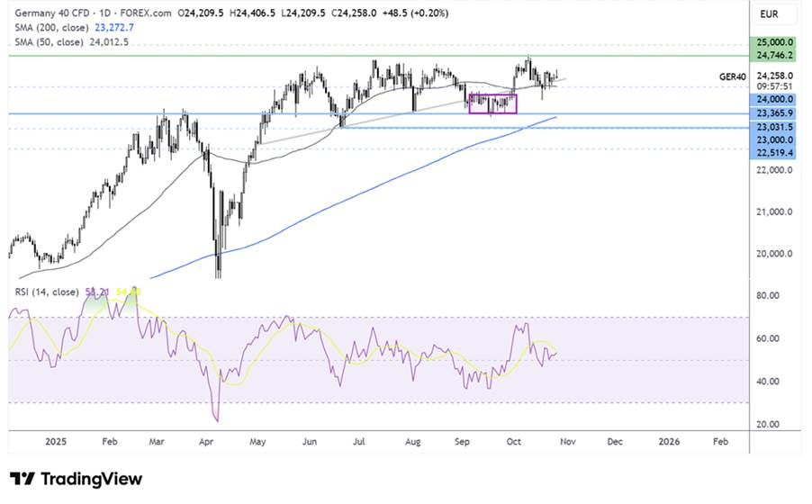
Task: Click the Aug time axis label
Action: click(412, 442)
